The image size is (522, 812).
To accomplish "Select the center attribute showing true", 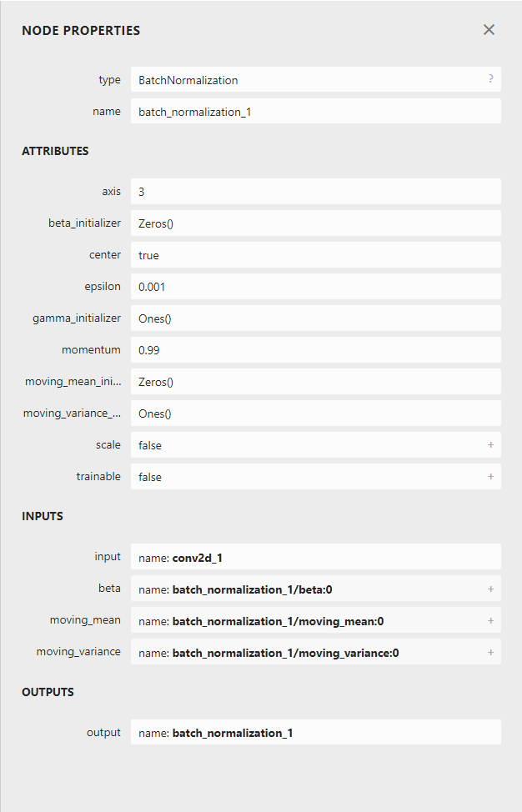I will click(292, 254).
